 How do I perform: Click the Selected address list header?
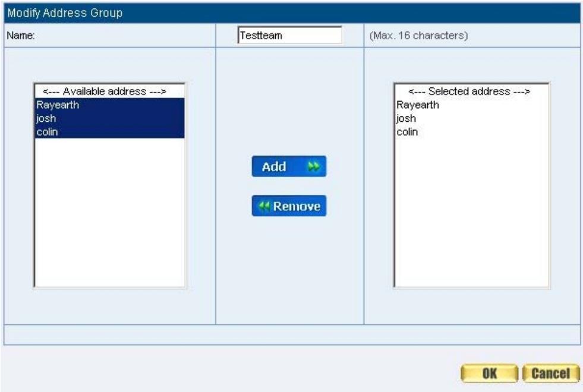(471, 91)
